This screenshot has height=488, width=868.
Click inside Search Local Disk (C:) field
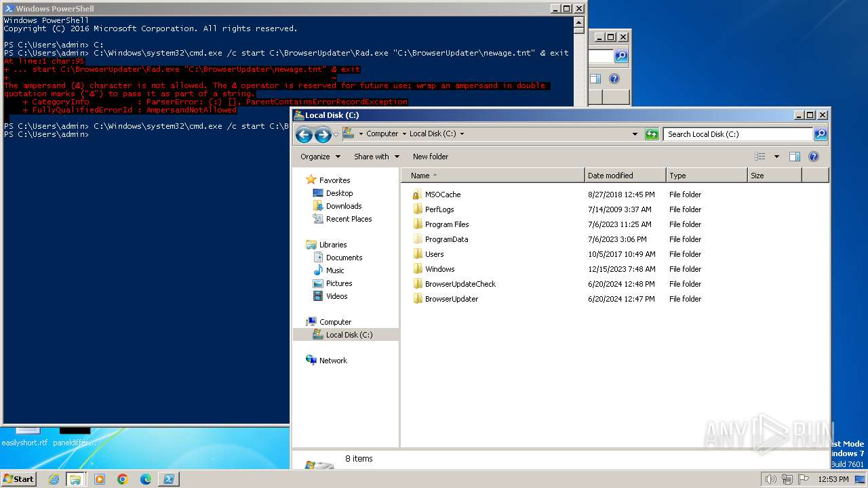click(x=738, y=134)
